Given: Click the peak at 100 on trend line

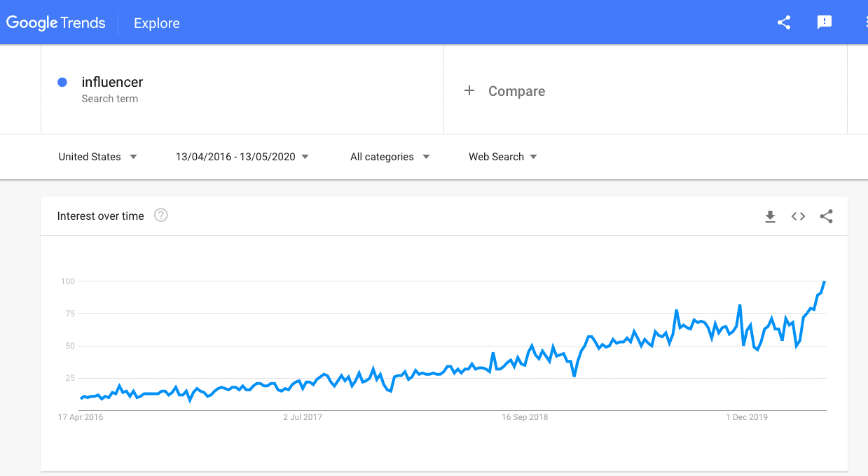Looking at the screenshot, I should (825, 281).
